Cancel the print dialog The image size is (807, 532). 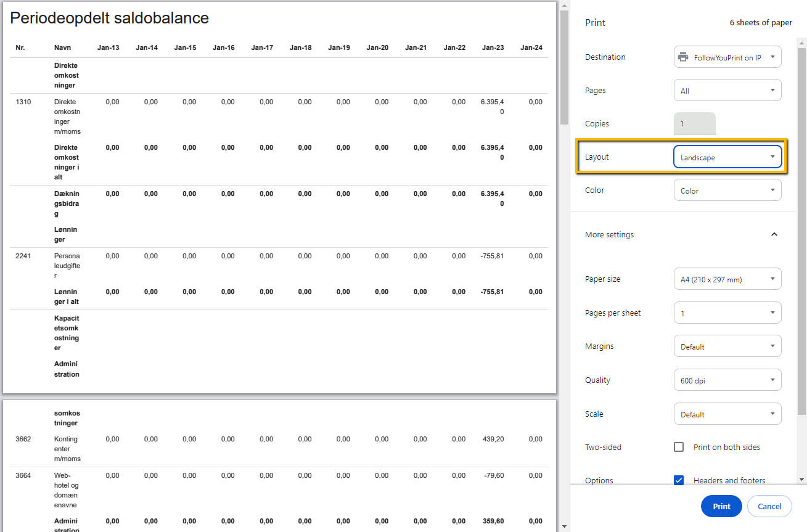pyautogui.click(x=769, y=506)
